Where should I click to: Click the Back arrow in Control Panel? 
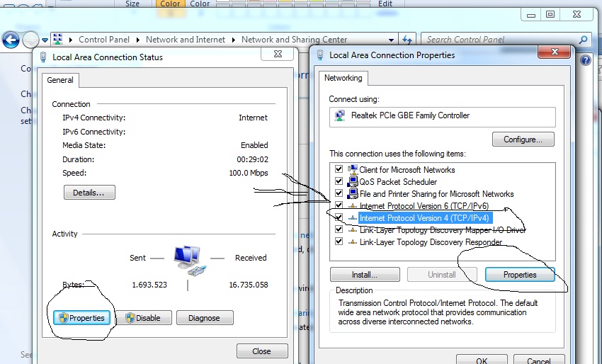click(x=11, y=40)
